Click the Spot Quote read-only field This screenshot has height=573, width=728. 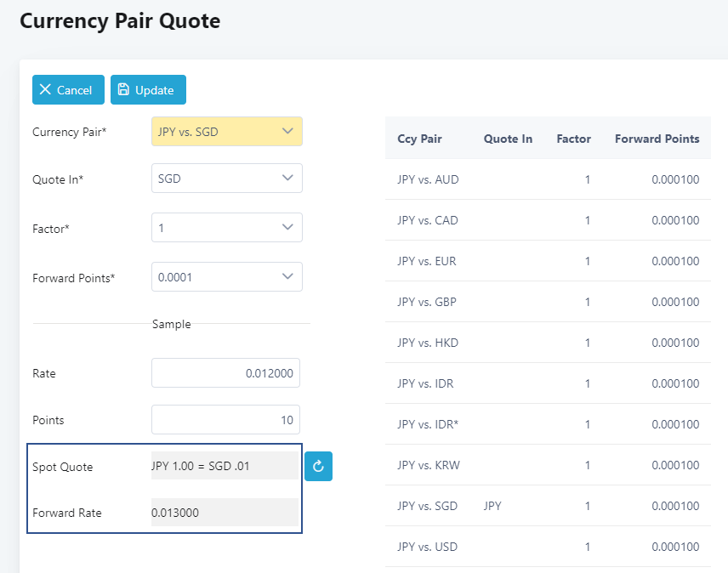pyautogui.click(x=225, y=466)
